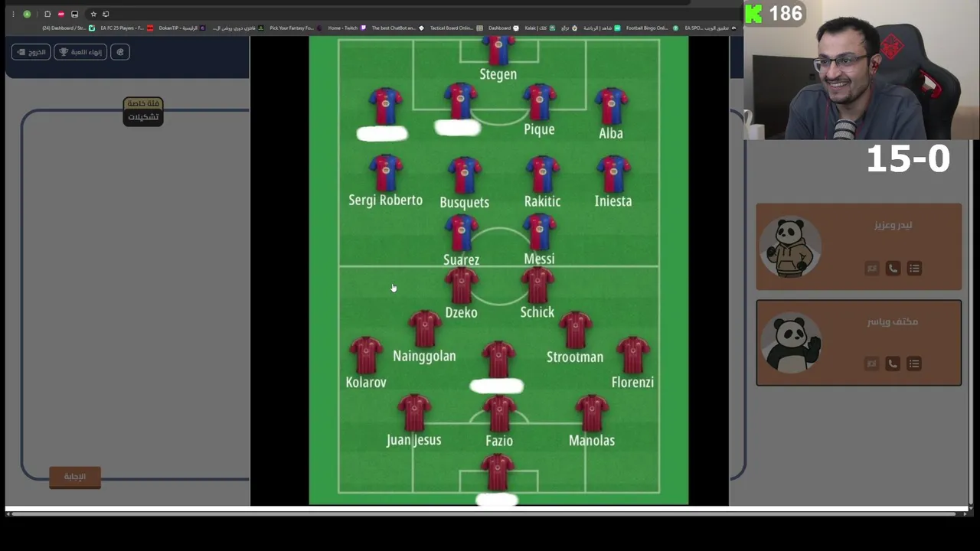Click the Iniesta player jersey

(613, 174)
